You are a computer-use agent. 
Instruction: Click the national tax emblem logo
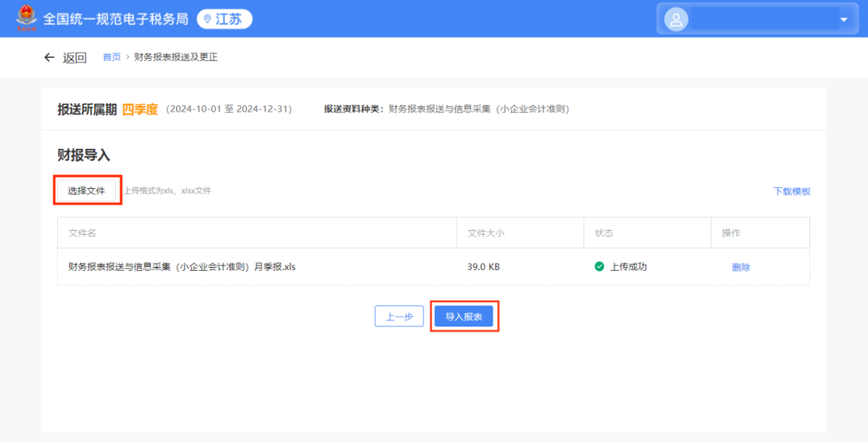point(26,18)
